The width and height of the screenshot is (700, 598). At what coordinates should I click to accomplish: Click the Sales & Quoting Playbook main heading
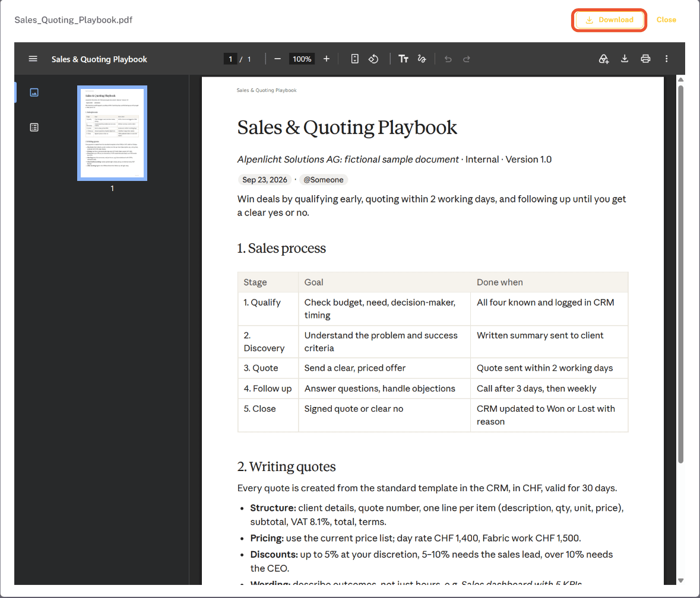coord(347,128)
